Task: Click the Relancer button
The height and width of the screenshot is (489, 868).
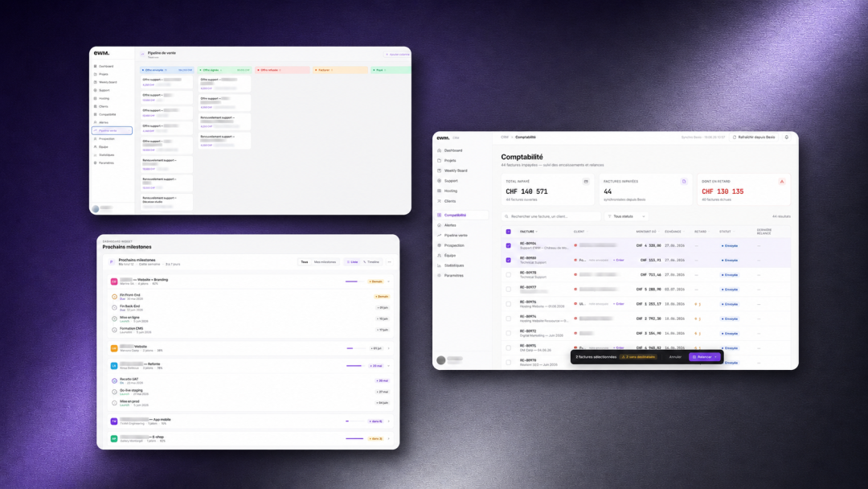Action: point(704,357)
